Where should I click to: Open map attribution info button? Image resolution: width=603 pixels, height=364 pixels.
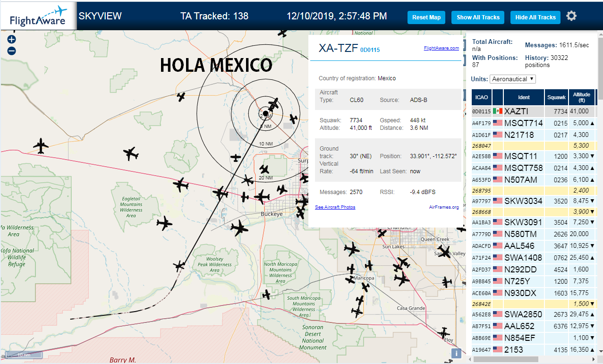pyautogui.click(x=456, y=353)
